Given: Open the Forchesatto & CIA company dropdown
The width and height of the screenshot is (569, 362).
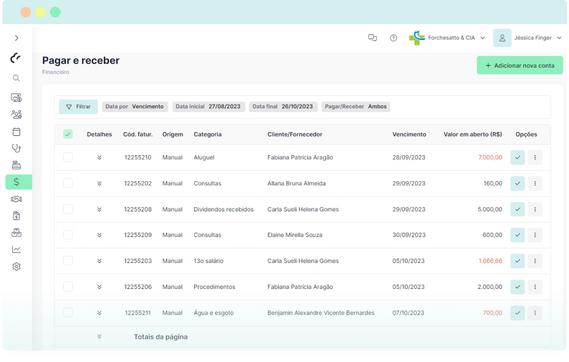Looking at the screenshot, I should click(x=447, y=38).
